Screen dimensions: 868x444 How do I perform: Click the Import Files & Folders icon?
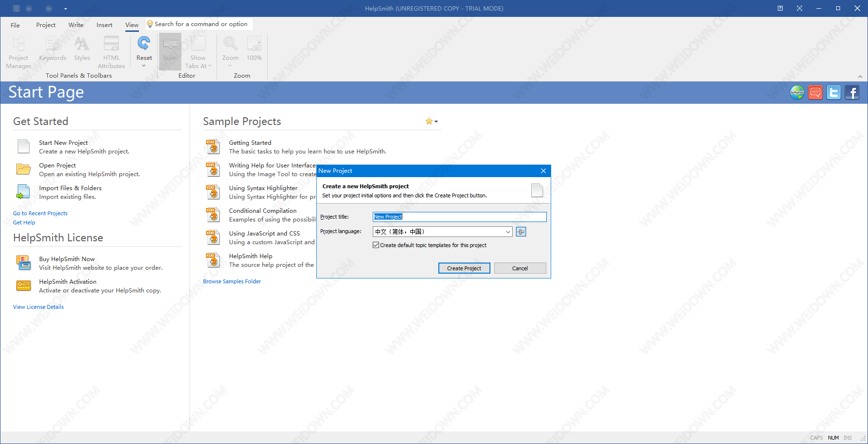pyautogui.click(x=23, y=192)
